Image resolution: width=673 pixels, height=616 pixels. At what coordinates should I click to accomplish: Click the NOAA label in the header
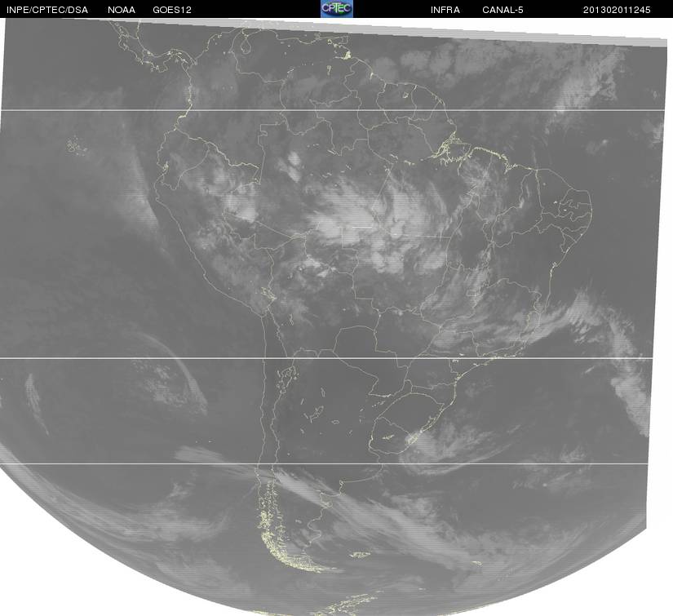click(122, 10)
